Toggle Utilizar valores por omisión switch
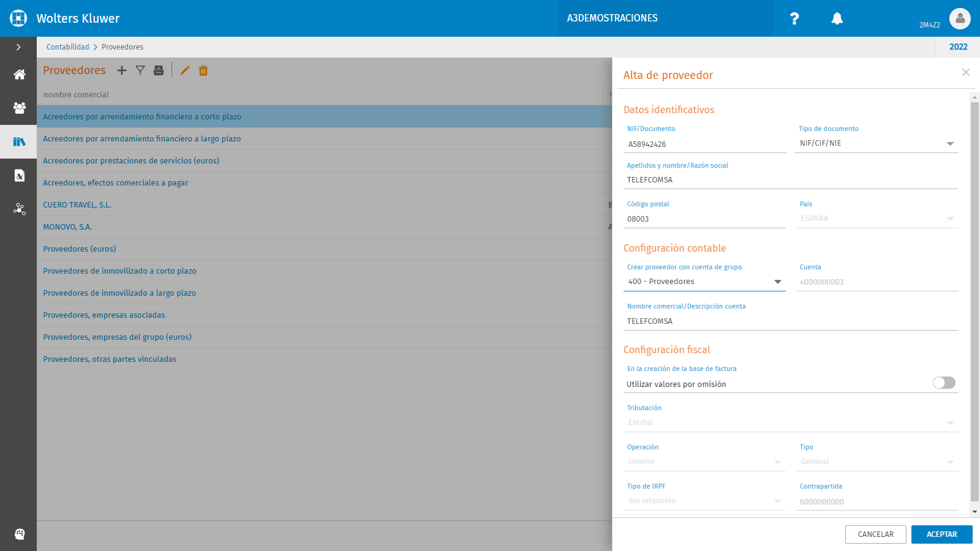Image resolution: width=980 pixels, height=551 pixels. (944, 383)
